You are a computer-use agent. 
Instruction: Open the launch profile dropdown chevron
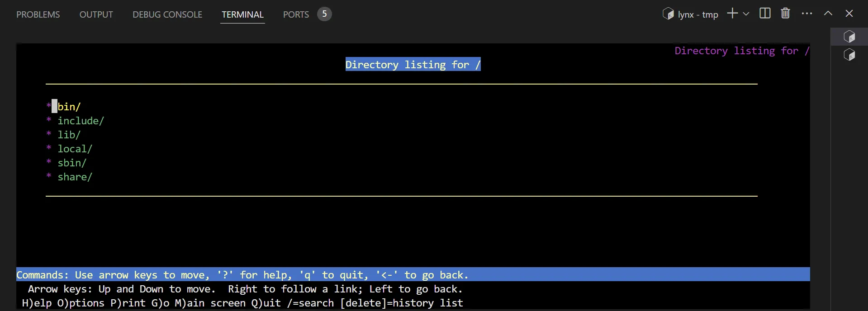[746, 14]
